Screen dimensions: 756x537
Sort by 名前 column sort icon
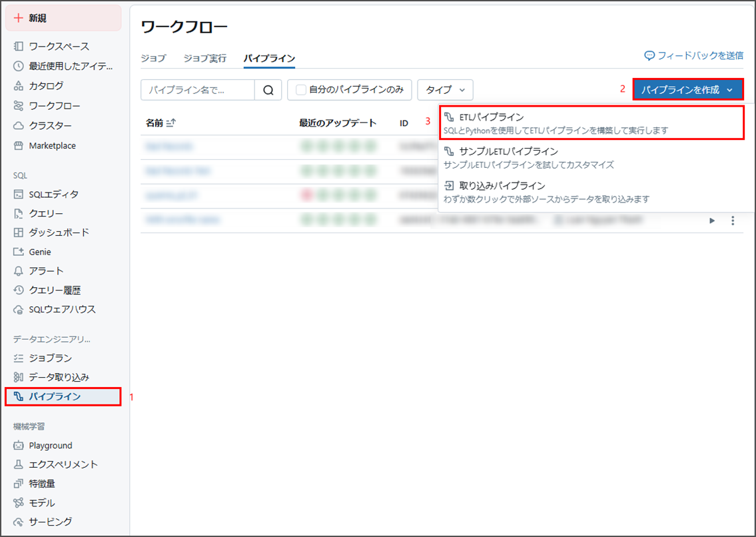point(170,123)
